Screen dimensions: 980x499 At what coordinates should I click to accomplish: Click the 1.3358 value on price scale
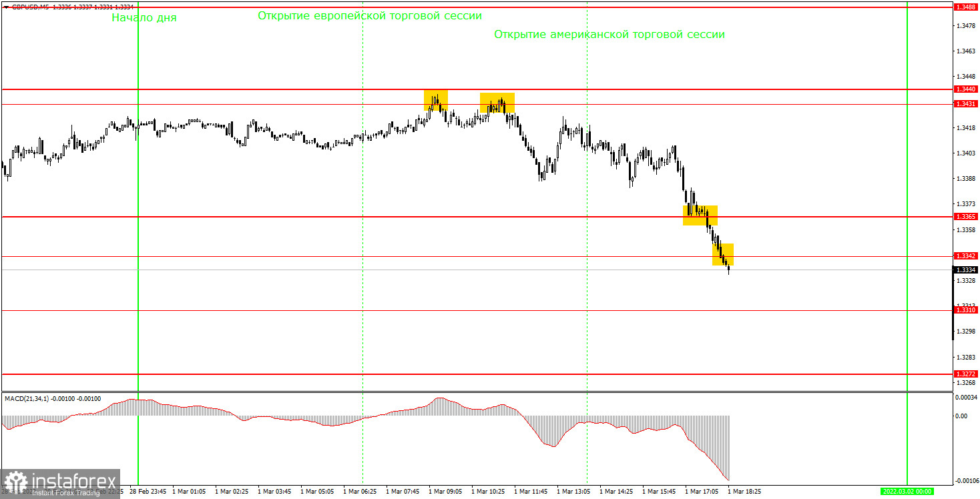click(965, 229)
